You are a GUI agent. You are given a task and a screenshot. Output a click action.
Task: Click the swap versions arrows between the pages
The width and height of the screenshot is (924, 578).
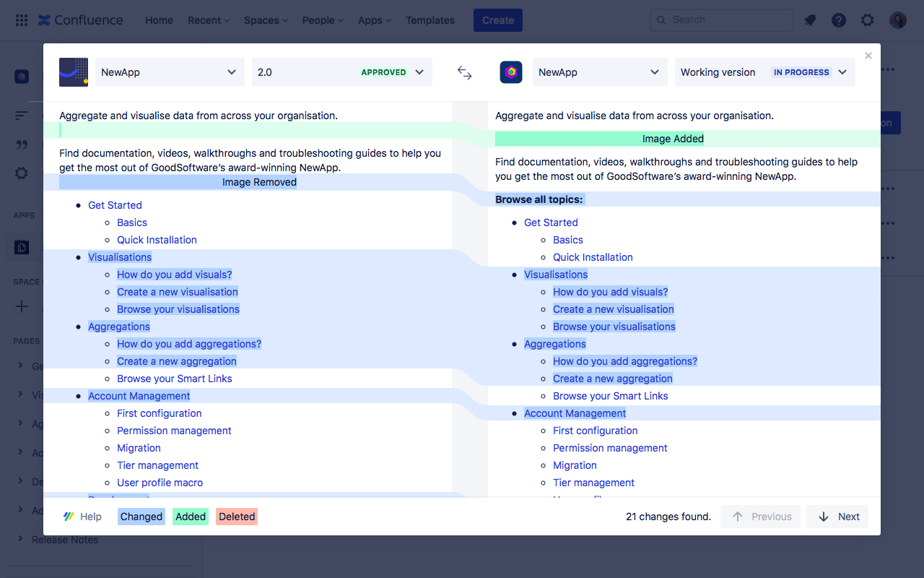point(464,72)
